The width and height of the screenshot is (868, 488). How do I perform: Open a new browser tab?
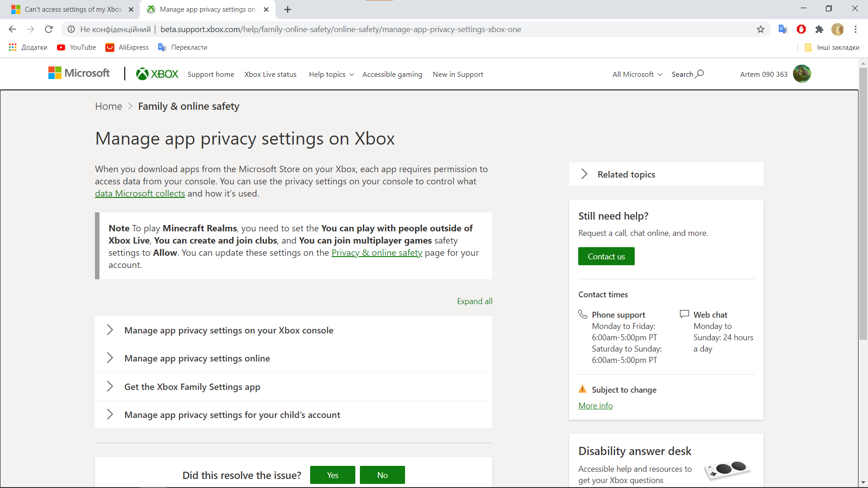click(x=288, y=9)
